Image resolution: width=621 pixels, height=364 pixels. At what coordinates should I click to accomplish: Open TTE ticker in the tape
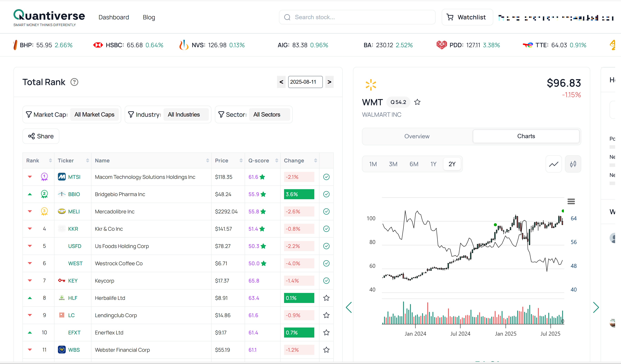pos(554,45)
